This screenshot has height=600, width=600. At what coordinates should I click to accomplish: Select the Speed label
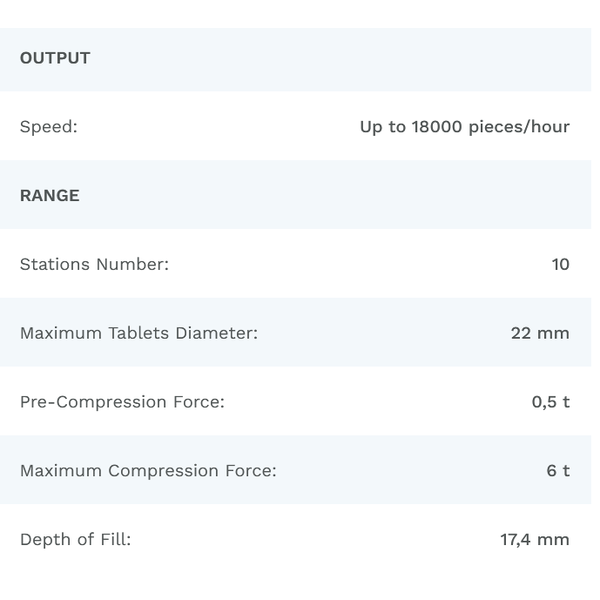click(x=48, y=127)
